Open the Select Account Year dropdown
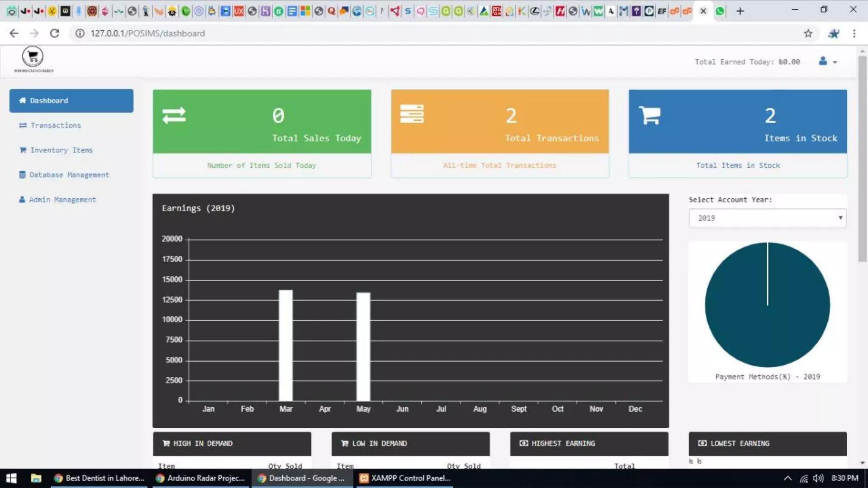This screenshot has height=488, width=868. (x=768, y=218)
